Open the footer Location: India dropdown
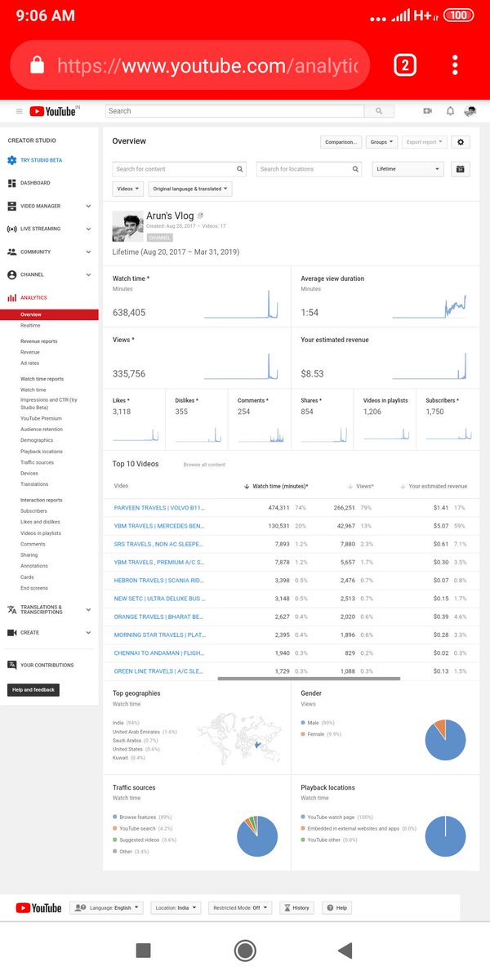The image size is (490, 980). click(174, 907)
